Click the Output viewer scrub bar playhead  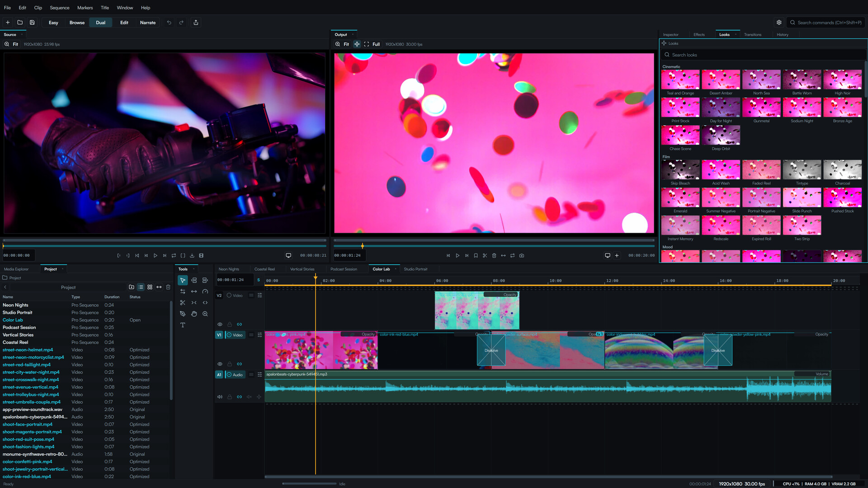point(363,246)
